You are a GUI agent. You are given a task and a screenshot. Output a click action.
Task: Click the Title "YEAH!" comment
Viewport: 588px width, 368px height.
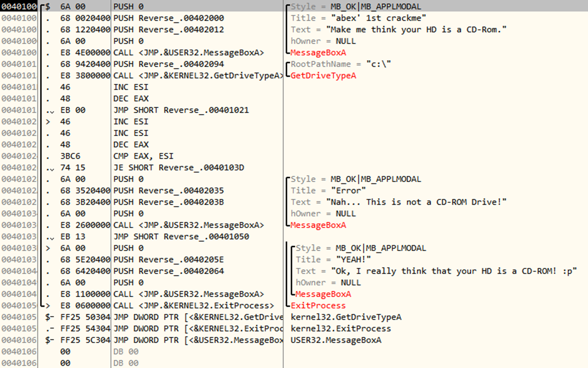tap(333, 259)
